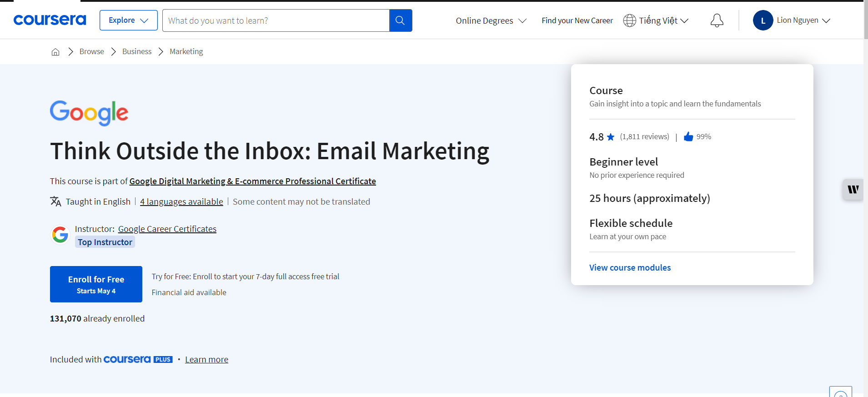Click the 4.8 rating value

click(596, 137)
